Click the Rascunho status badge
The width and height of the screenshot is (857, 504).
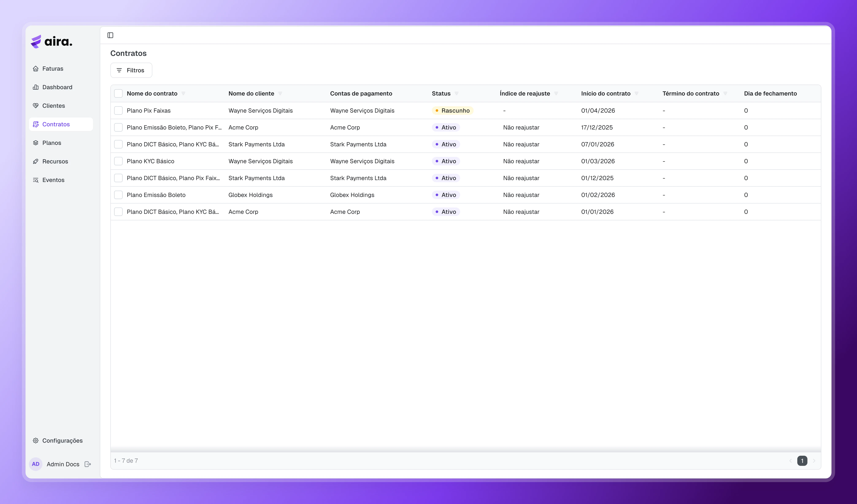(x=452, y=111)
